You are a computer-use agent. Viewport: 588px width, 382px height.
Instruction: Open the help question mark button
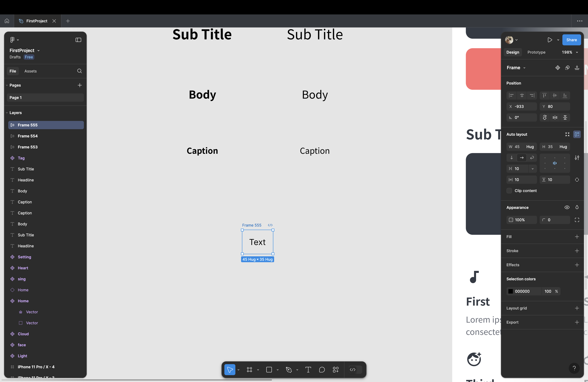(574, 368)
